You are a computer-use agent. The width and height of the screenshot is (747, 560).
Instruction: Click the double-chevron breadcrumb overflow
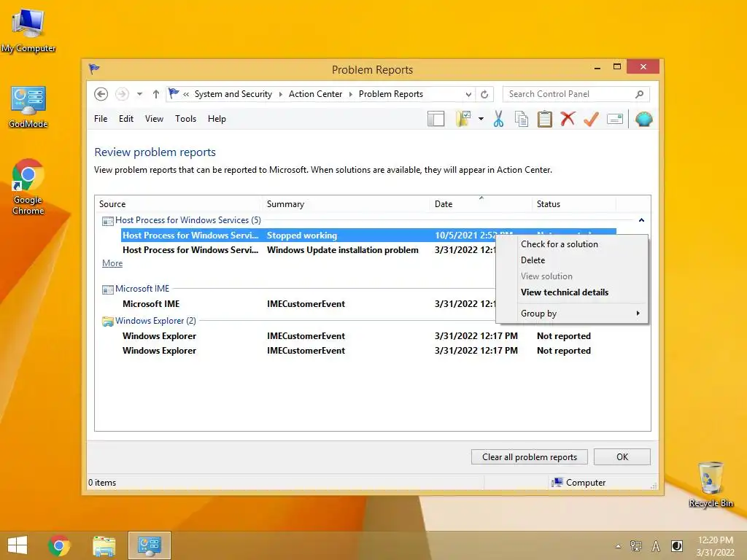186,94
